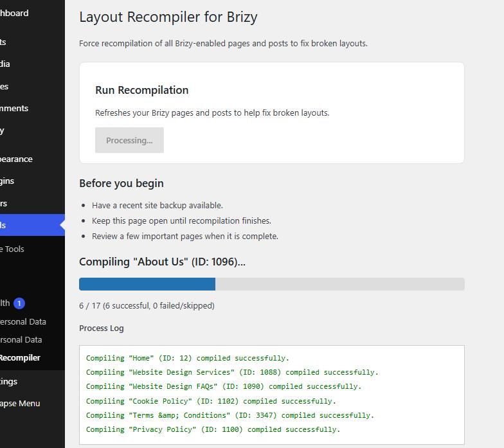Click the disabled Processing... button
Screen dimensions: 504x448
[x=129, y=140]
